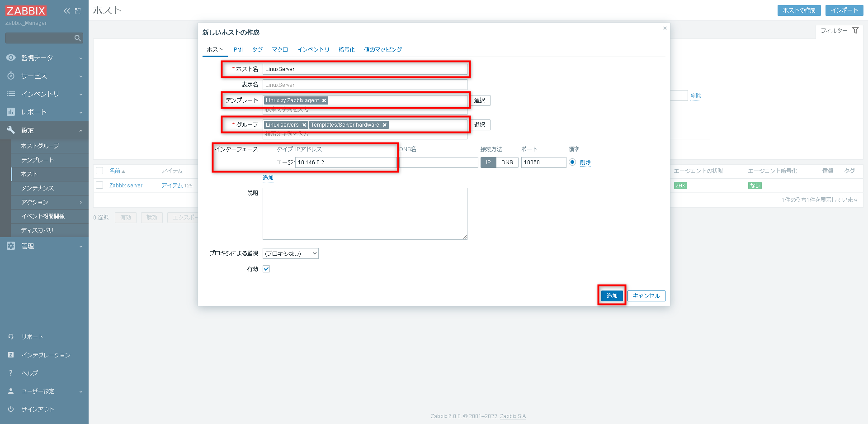Click the インポート button
868x424 pixels.
(844, 10)
